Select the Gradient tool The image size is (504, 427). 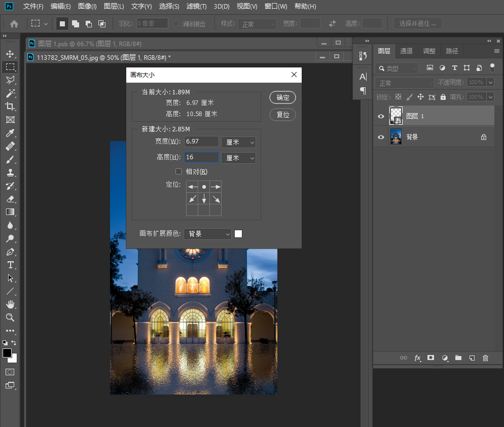point(10,212)
